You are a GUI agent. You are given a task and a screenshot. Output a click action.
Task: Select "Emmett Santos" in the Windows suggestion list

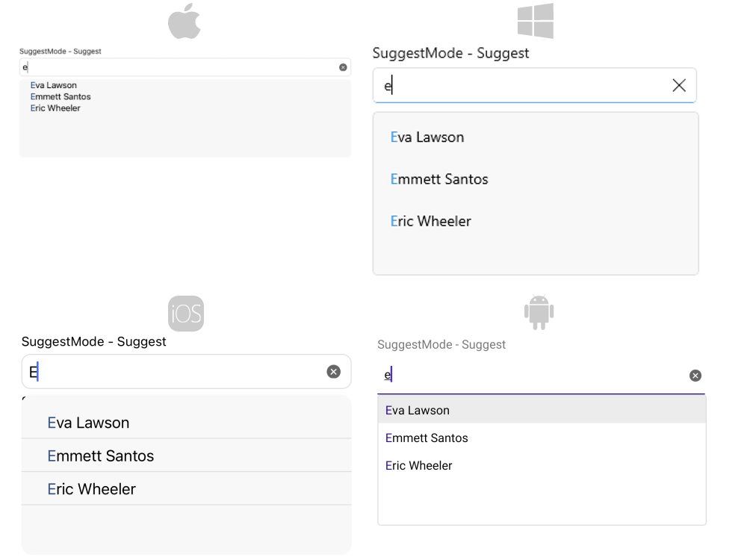pyautogui.click(x=438, y=179)
